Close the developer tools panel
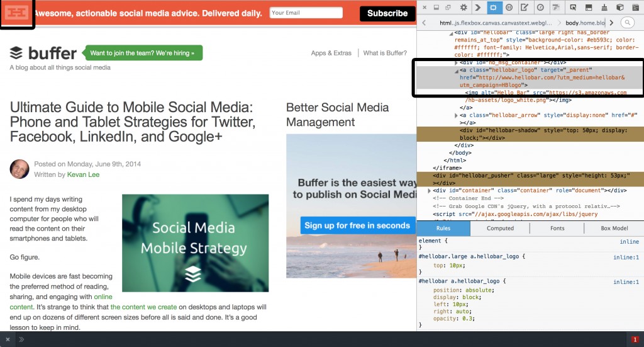This screenshot has height=347, width=644. 425,8
